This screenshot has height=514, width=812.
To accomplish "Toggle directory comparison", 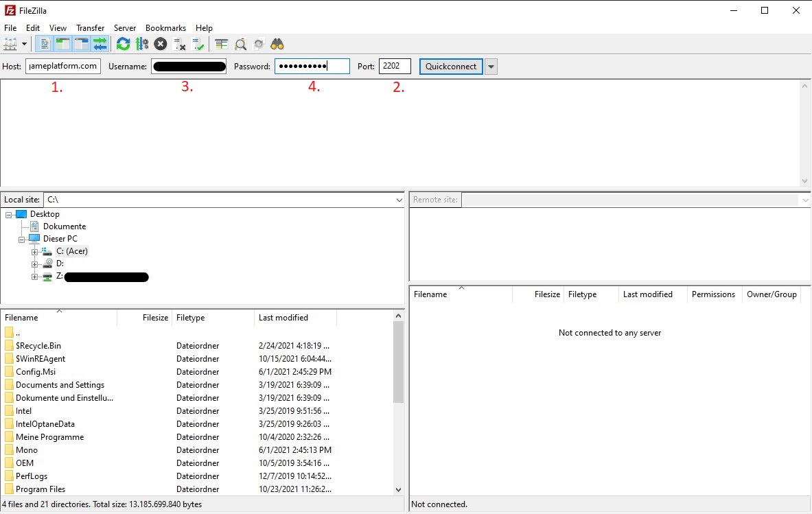I will point(240,44).
